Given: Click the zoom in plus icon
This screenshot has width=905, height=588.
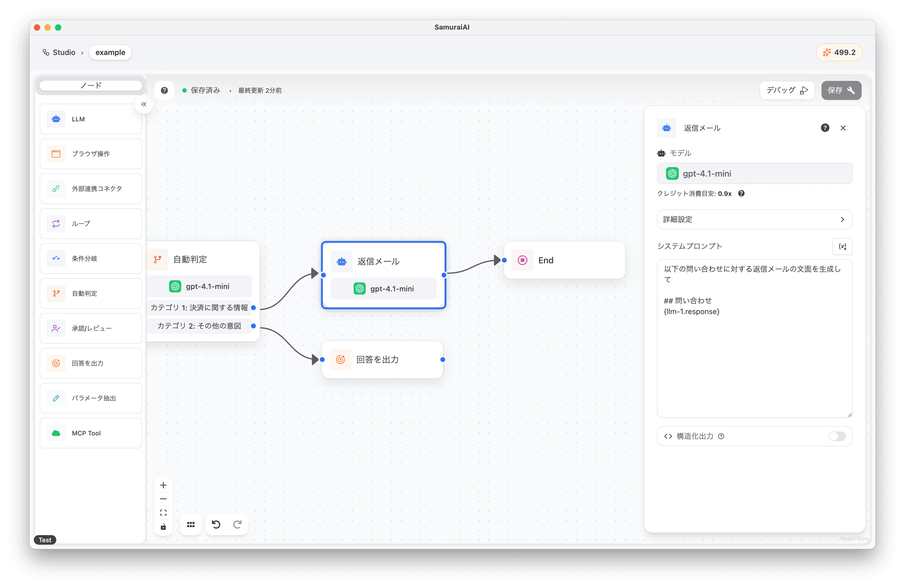Looking at the screenshot, I should [163, 485].
